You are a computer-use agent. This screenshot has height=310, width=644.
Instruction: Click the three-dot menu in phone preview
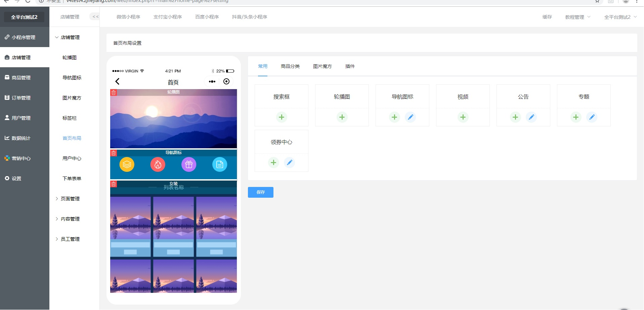[x=212, y=81]
